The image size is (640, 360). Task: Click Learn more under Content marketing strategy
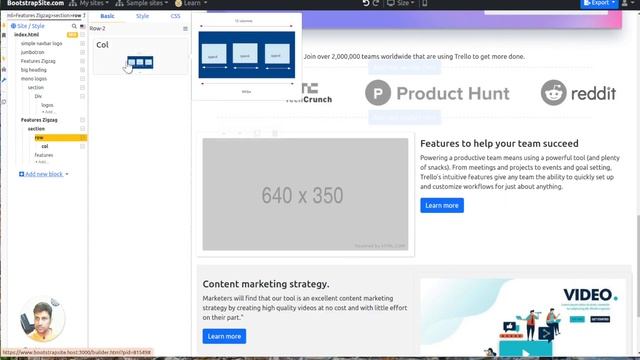click(x=224, y=336)
